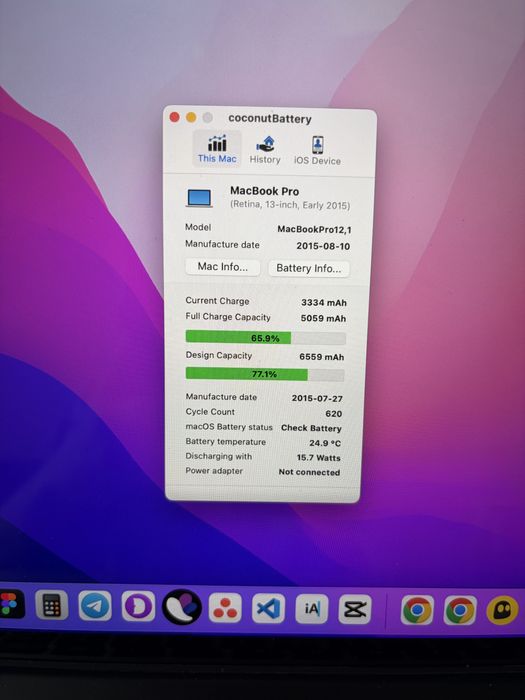Click the "Battery temperature" label
This screenshot has width=525, height=700.
(x=225, y=442)
